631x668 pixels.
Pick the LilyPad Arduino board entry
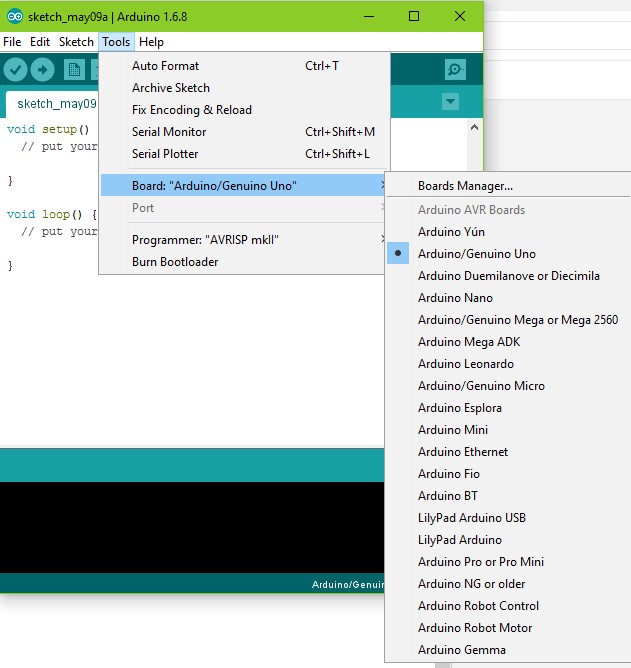point(508,540)
